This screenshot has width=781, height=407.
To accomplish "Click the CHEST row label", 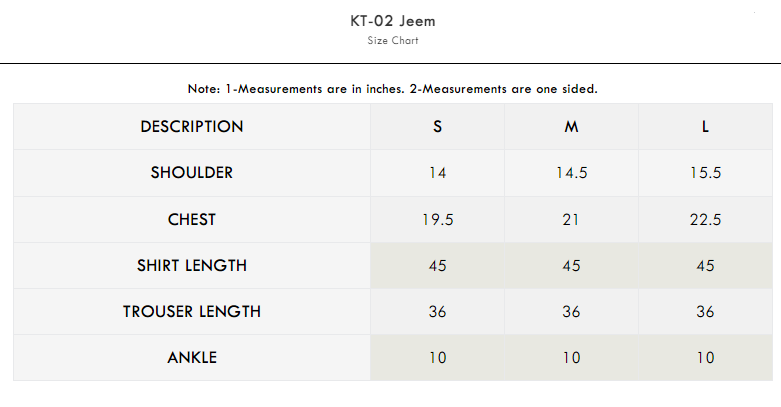I will tap(192, 219).
